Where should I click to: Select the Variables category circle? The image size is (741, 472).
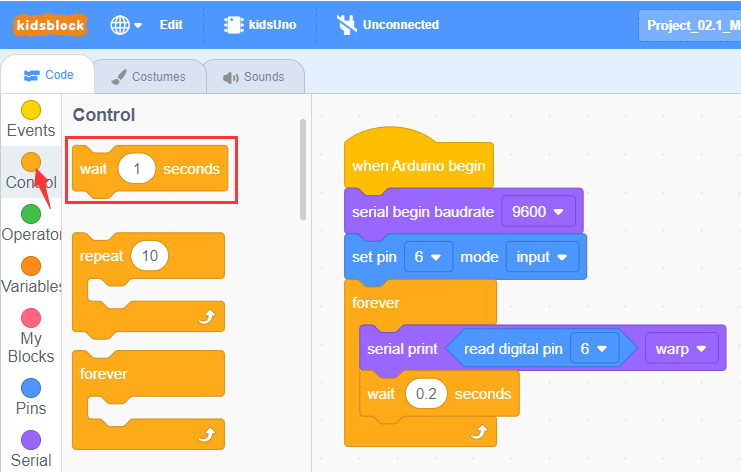(31, 266)
